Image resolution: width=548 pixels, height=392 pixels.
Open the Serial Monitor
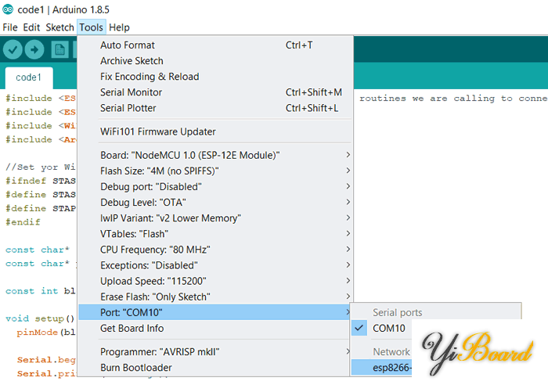pyautogui.click(x=215, y=92)
